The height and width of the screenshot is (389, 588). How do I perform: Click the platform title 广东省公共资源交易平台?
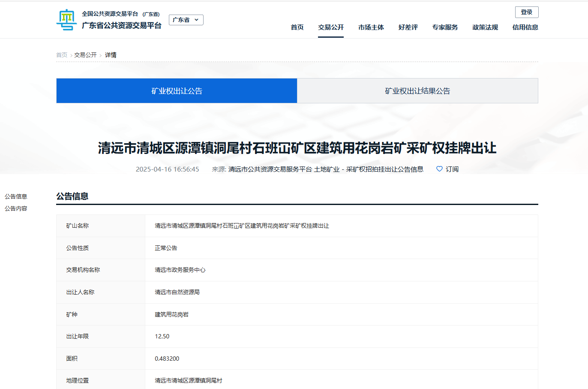[122, 25]
